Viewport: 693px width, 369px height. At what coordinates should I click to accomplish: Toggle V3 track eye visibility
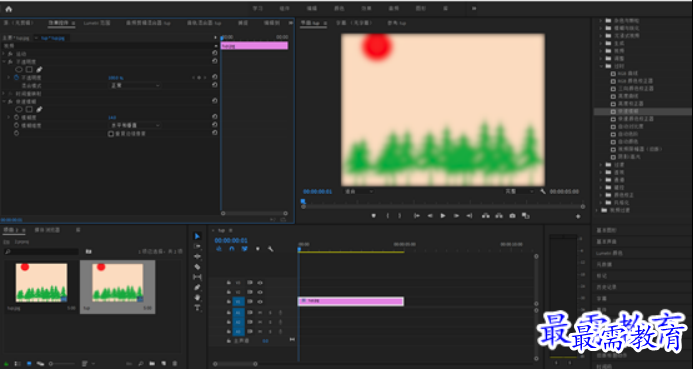coord(260,282)
